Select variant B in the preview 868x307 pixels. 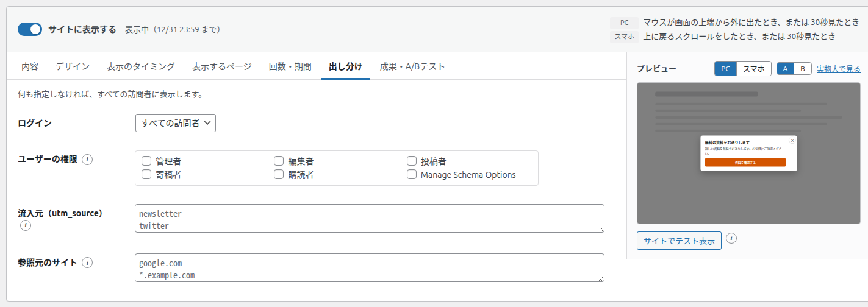803,69
